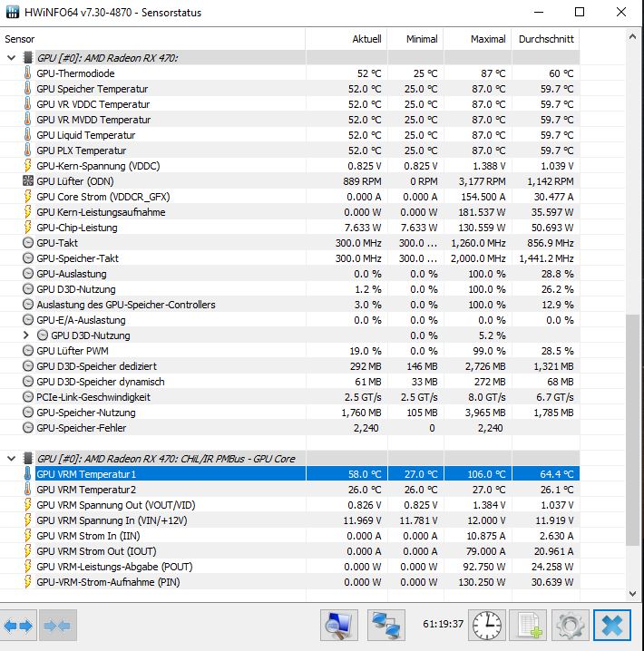Image resolution: width=644 pixels, height=651 pixels.
Task: Click the scrollbar up arrow
Action: [x=632, y=37]
